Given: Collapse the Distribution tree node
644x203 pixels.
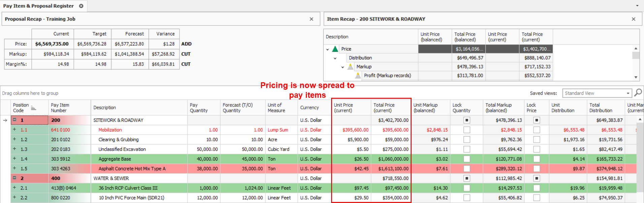Looking at the screenshot, I should coord(335,58).
